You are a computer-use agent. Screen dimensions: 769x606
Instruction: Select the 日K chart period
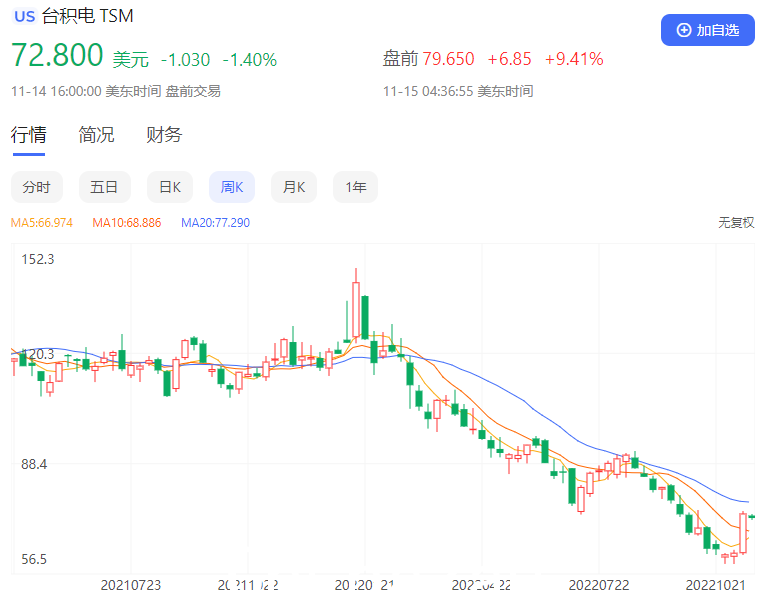[x=170, y=187]
